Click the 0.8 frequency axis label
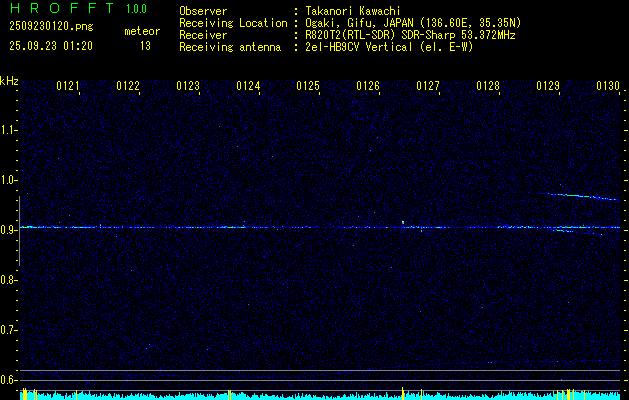Image resolution: width=629 pixels, height=400 pixels. [x=9, y=280]
